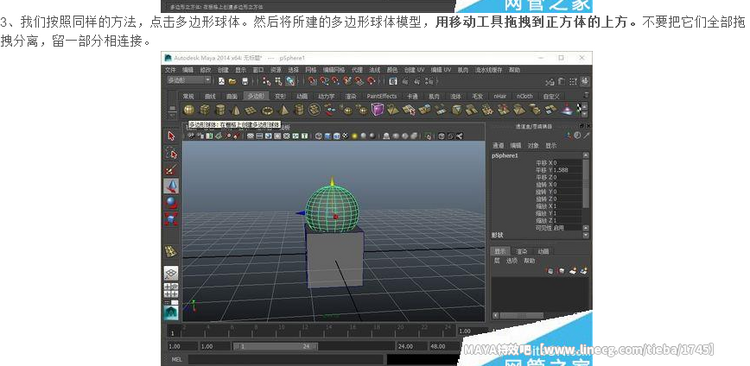Open the 编辑网格 menu

tap(333, 70)
